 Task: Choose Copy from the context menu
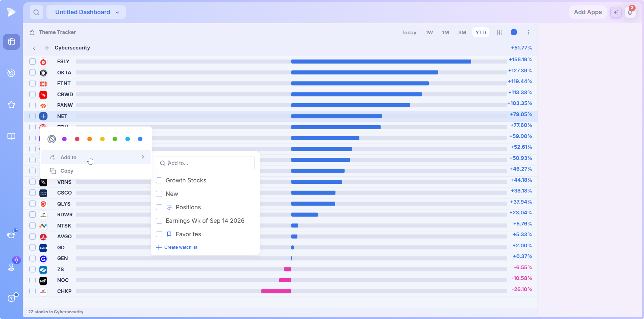96,171
